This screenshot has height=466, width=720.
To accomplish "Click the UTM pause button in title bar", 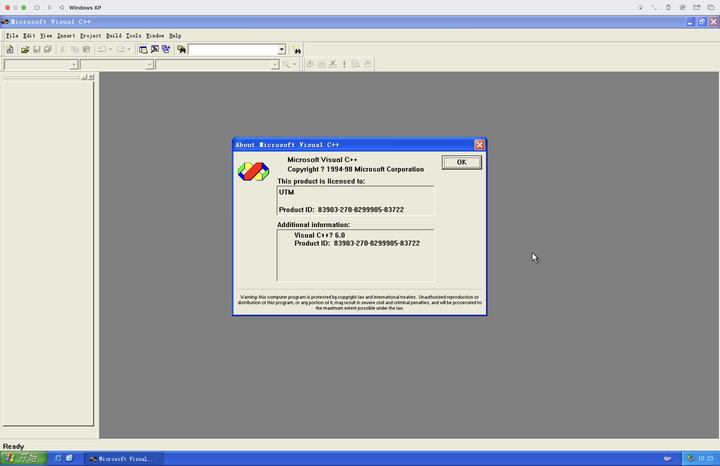I will (x=49, y=7).
